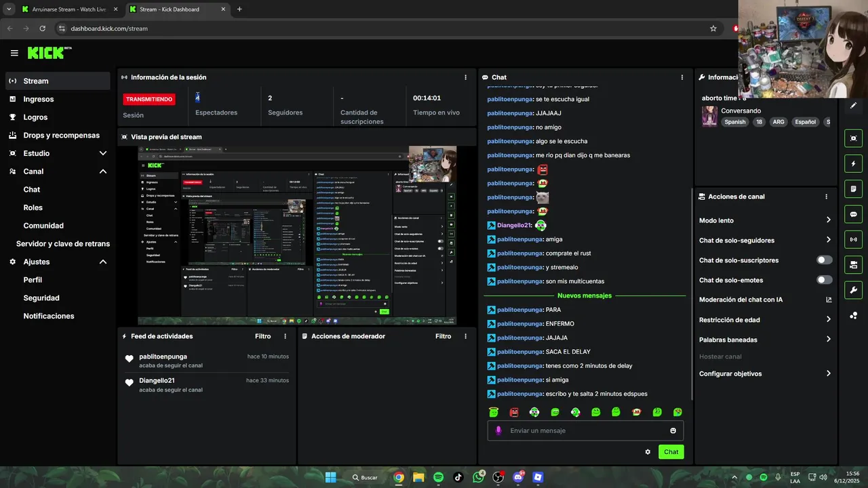Open Comunidad under Canal
Image resolution: width=868 pixels, height=488 pixels.
point(43,226)
